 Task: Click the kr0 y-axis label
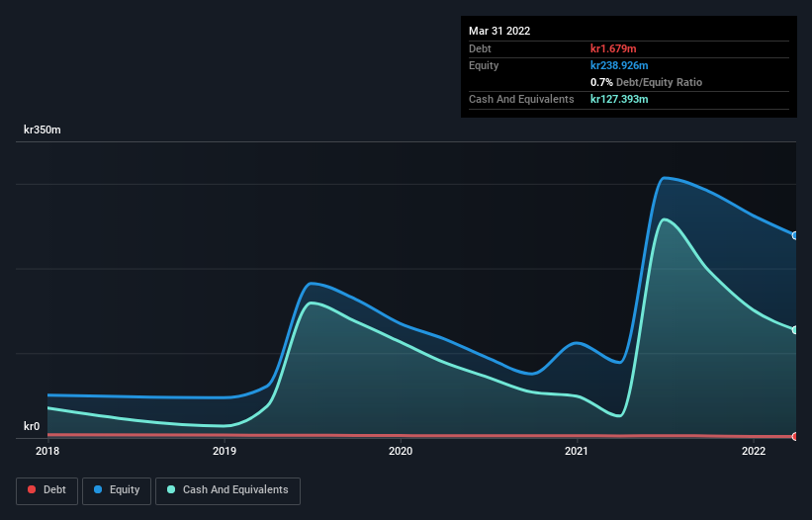pyautogui.click(x=32, y=426)
